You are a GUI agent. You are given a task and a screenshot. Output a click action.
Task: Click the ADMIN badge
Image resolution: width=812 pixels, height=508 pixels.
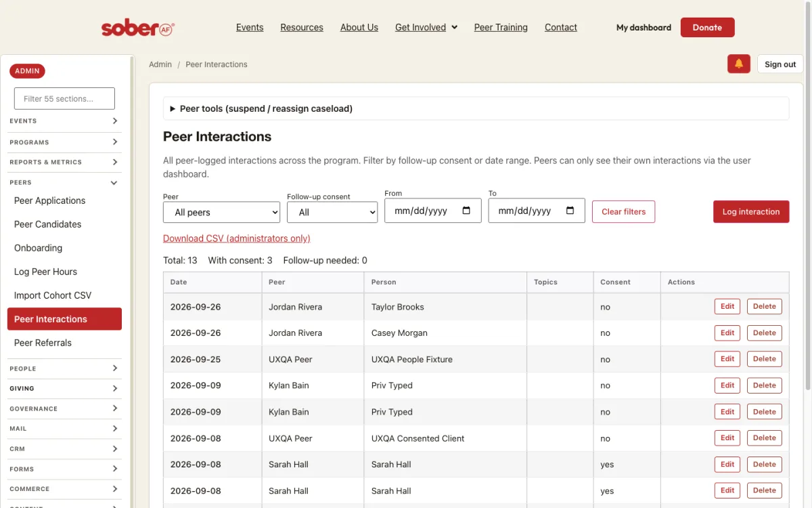(27, 71)
